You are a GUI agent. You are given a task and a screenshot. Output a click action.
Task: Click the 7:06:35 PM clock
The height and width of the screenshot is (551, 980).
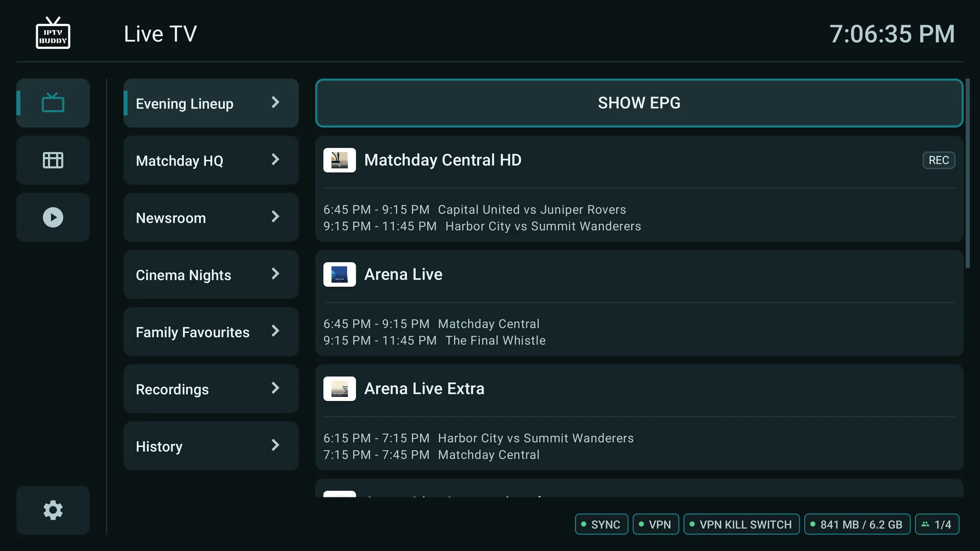click(892, 34)
